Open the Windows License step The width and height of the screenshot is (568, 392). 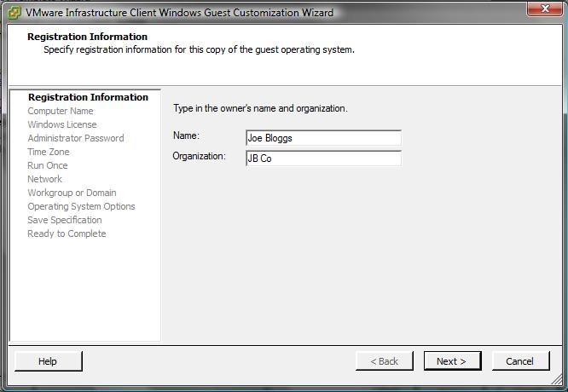[x=61, y=124]
